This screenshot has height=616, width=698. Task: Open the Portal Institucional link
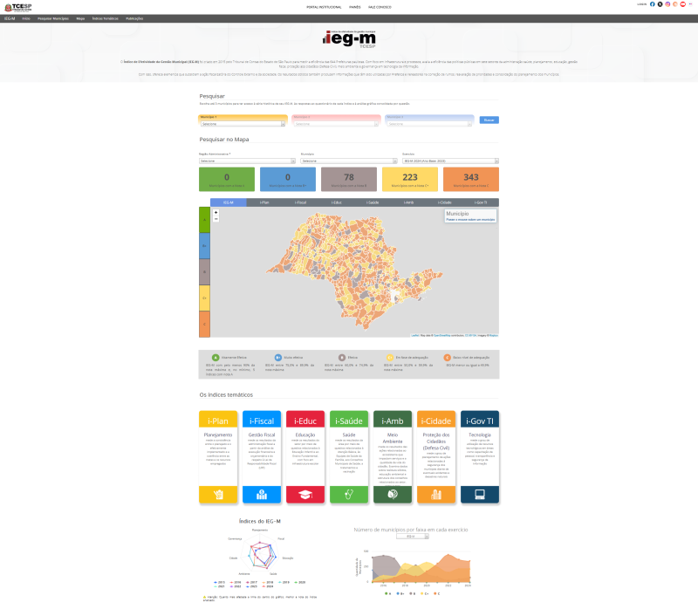pos(324,5)
